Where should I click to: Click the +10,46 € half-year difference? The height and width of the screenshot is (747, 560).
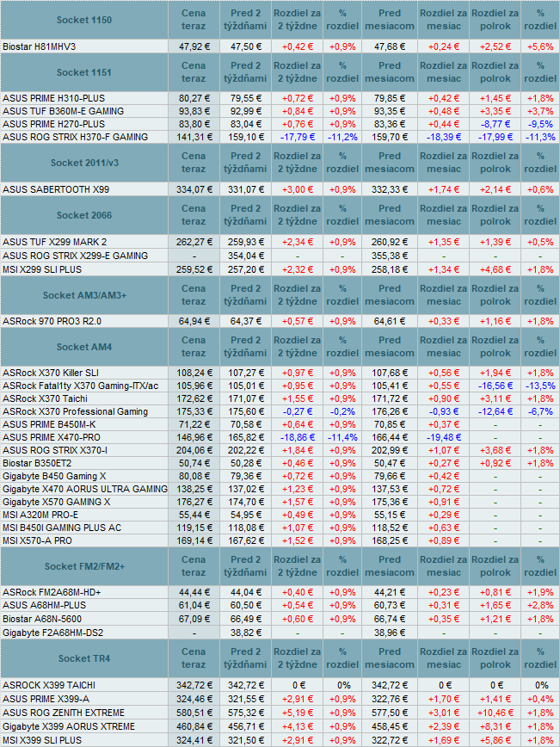(495, 713)
